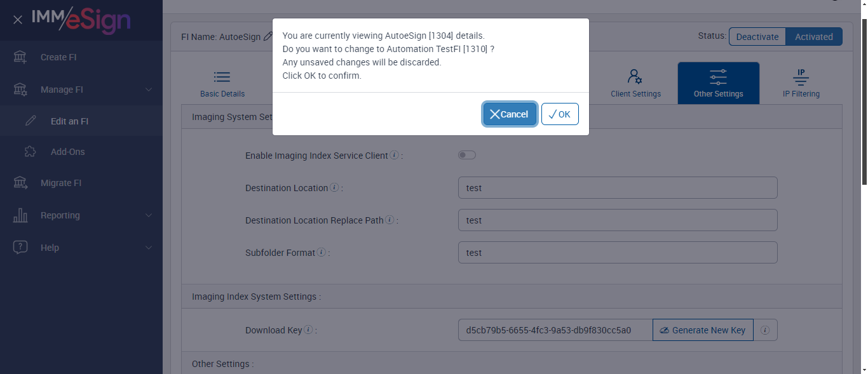Expand the Help menu chevron
The image size is (868, 374).
click(x=149, y=248)
